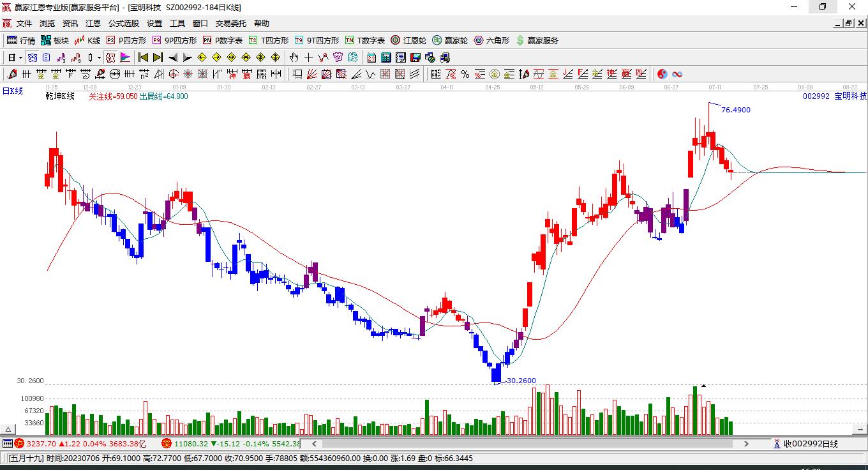Click the 收002992日线 status entry

click(x=805, y=443)
